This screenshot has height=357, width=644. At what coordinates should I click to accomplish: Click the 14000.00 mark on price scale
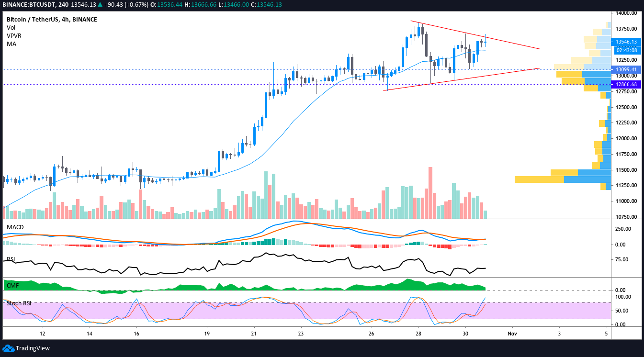point(627,13)
